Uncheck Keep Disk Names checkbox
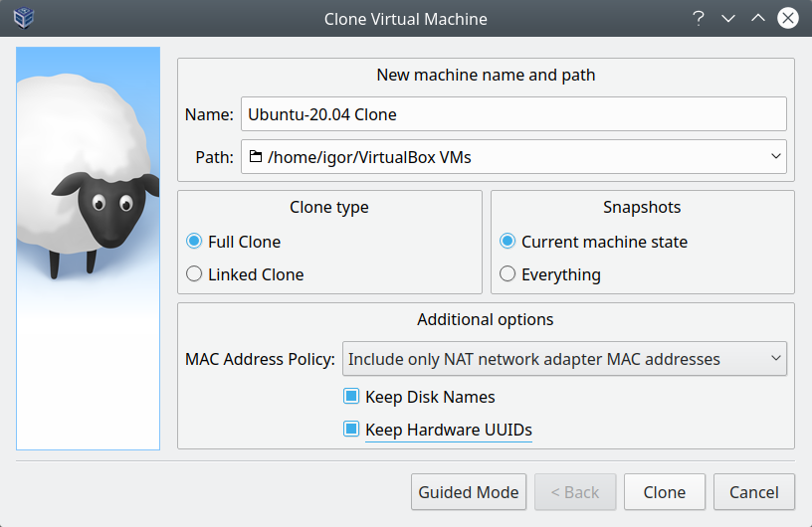Screen dimensions: 812x527 point(351,397)
